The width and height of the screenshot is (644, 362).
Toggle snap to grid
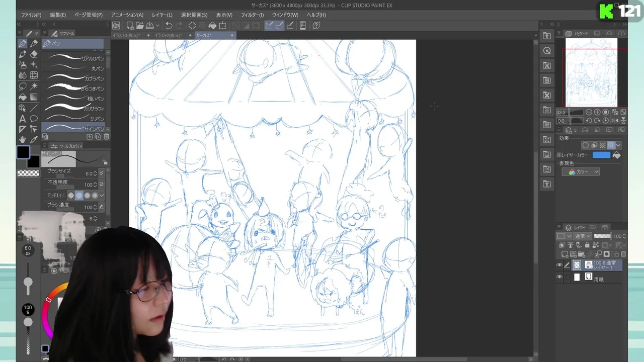(x=290, y=26)
